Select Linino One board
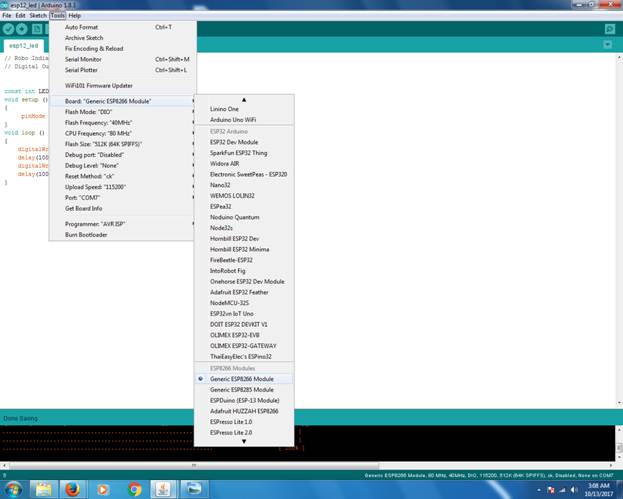Image resolution: width=623 pixels, height=499 pixels. pyautogui.click(x=244, y=109)
